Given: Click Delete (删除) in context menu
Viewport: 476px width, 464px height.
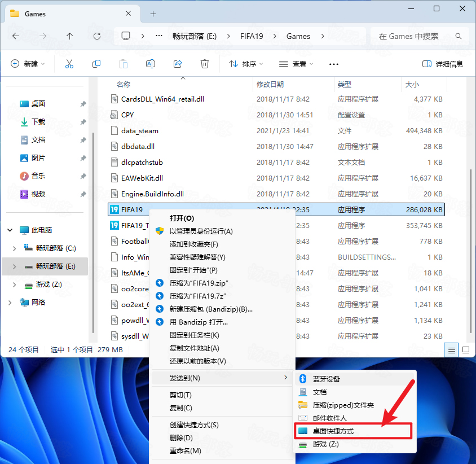Looking at the screenshot, I should click(223, 438).
